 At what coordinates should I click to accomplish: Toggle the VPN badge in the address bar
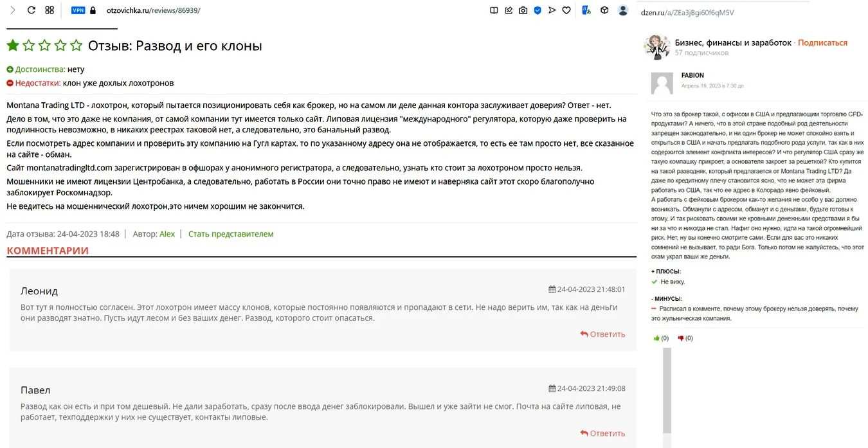78,10
